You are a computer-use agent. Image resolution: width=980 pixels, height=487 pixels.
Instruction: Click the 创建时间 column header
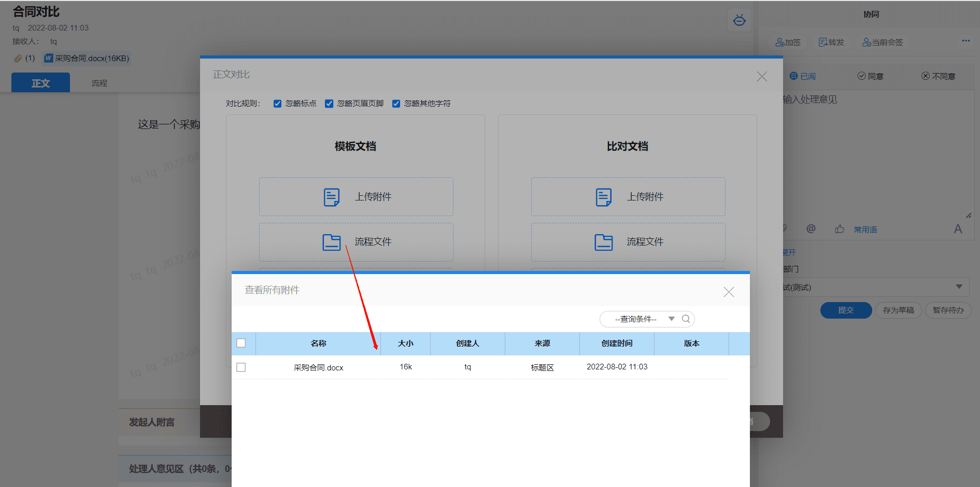point(617,343)
